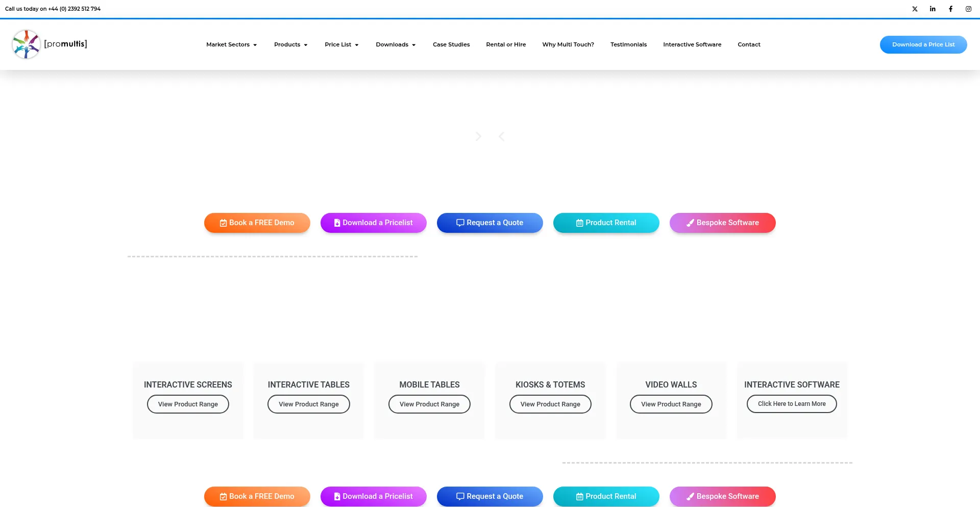Open the Facebook social icon
Screen dimensions: 980x507
coord(950,9)
